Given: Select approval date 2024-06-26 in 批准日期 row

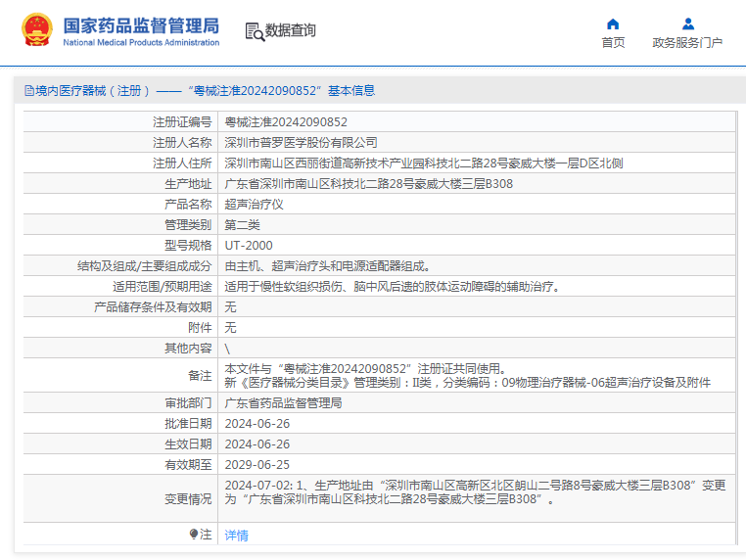Looking at the screenshot, I should click(x=256, y=424).
